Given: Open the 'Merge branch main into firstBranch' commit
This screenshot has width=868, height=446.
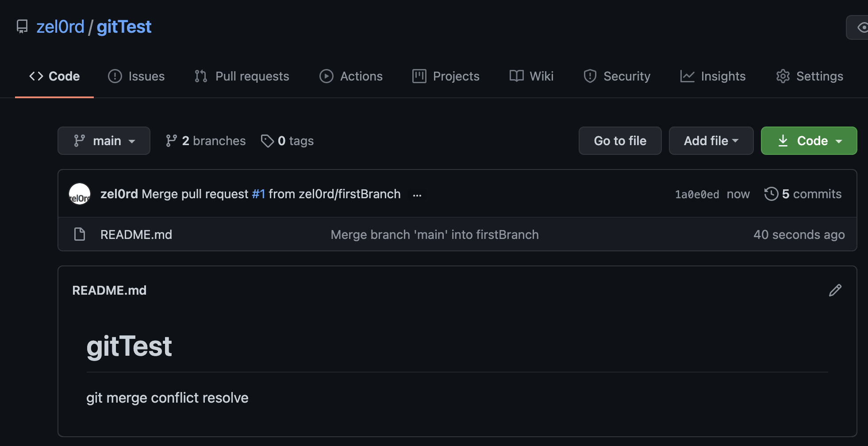Looking at the screenshot, I should tap(435, 235).
